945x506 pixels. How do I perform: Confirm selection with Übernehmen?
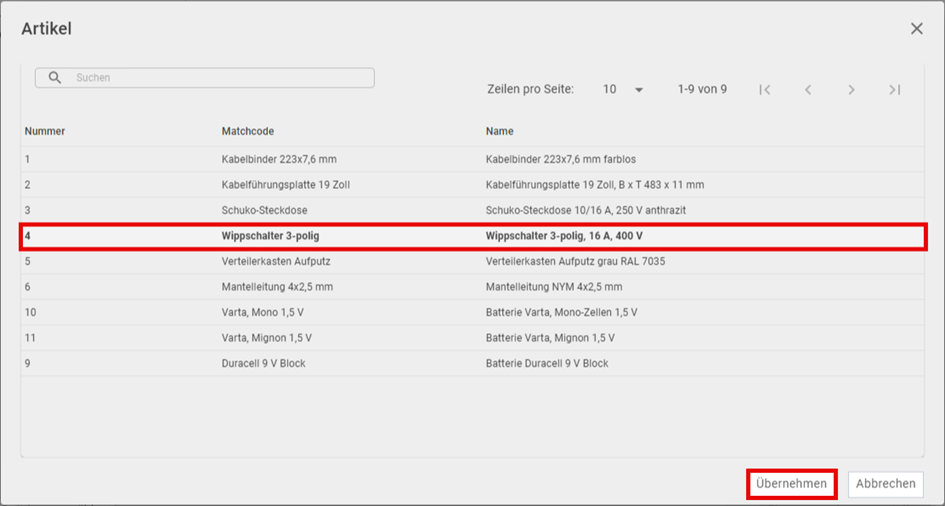click(x=791, y=484)
